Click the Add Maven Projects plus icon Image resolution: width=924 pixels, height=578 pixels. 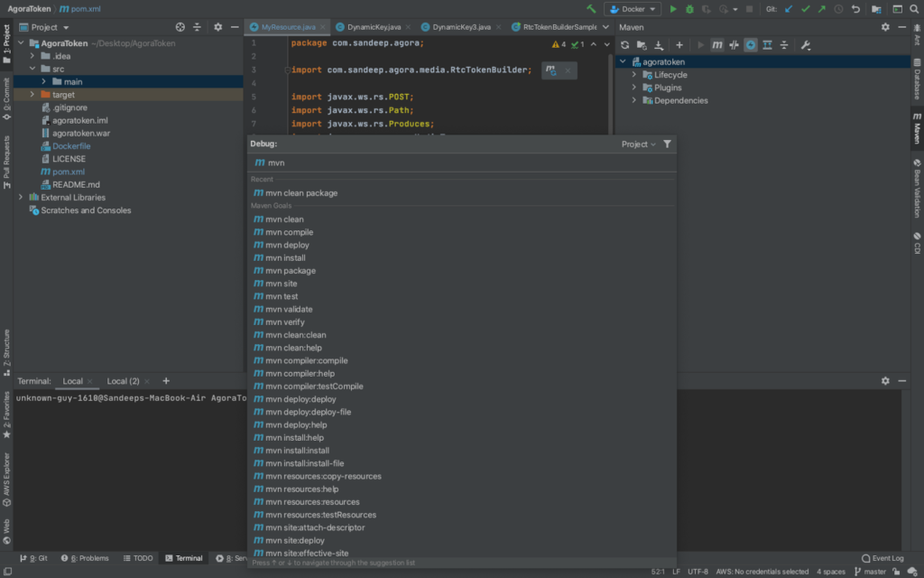(679, 45)
